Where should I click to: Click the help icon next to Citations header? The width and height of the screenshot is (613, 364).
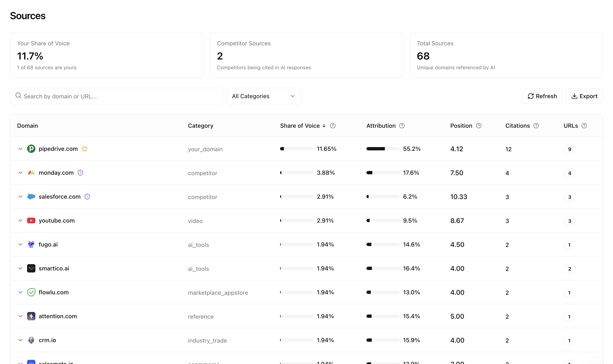coord(536,126)
